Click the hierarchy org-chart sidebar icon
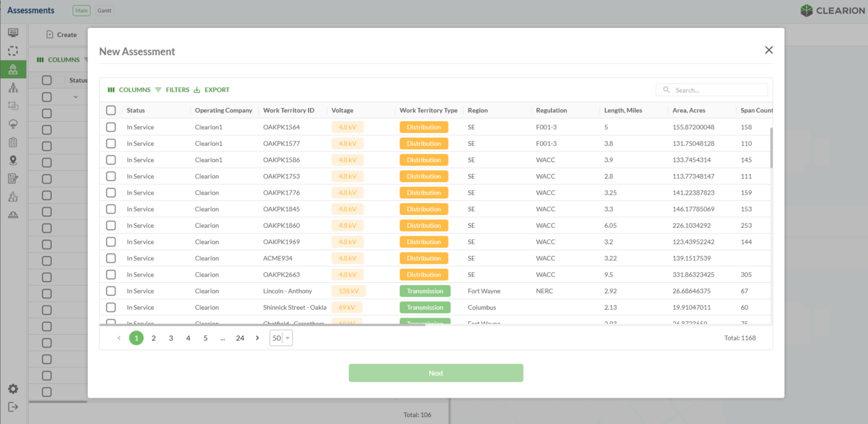 click(13, 88)
